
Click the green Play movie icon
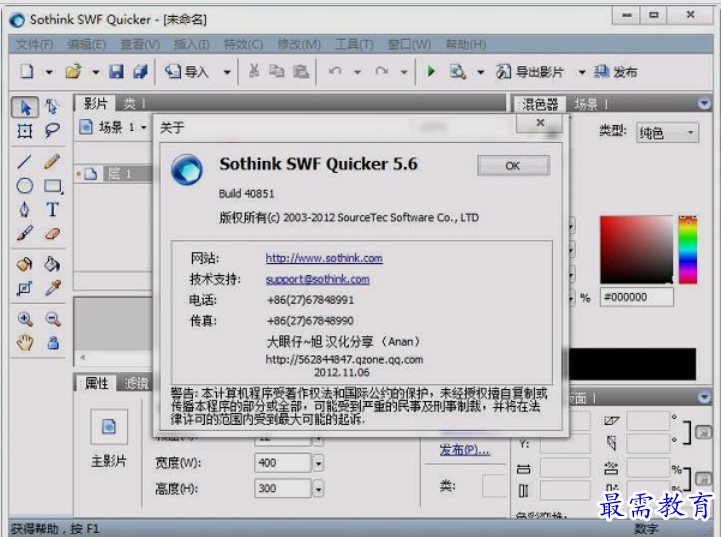(431, 71)
